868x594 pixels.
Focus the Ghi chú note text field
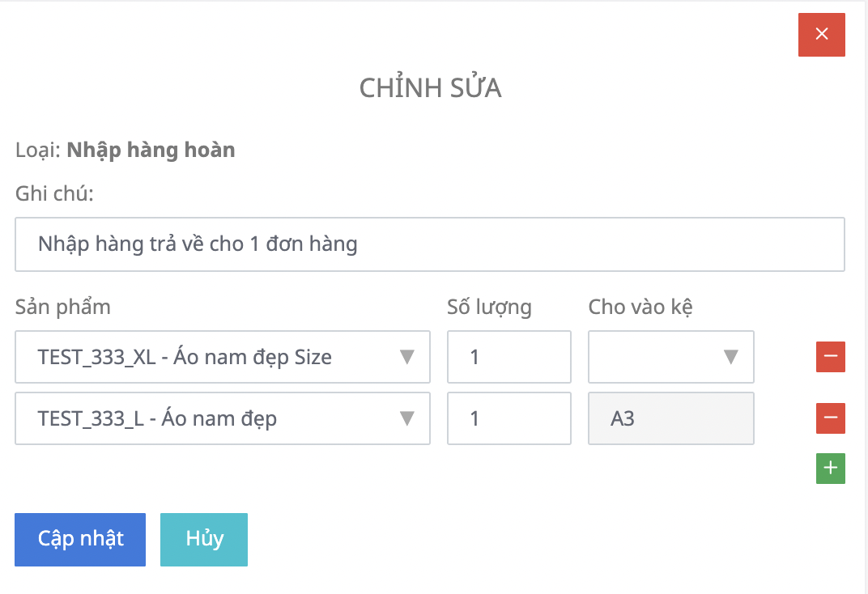(429, 244)
